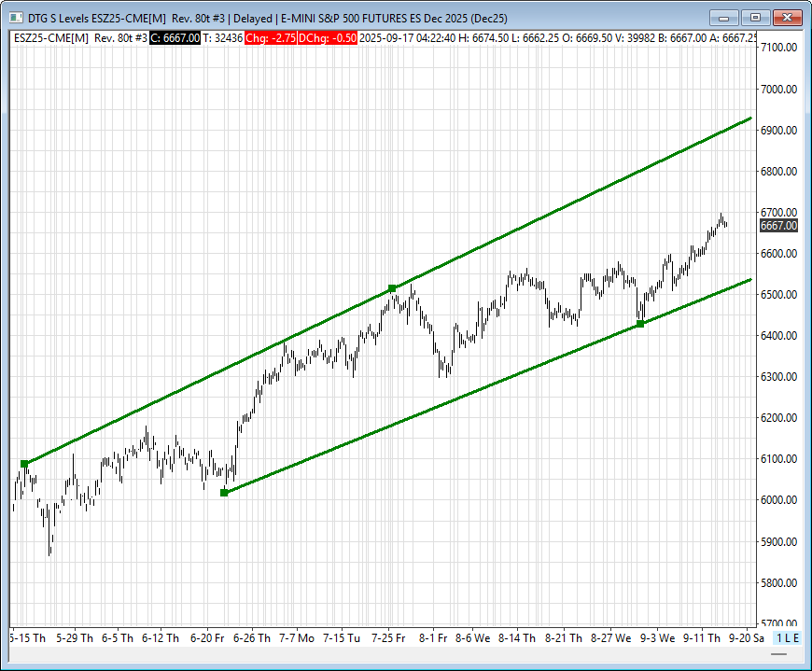Click the '7-7 Mo' date axis label
812x671 pixels.
point(297,637)
